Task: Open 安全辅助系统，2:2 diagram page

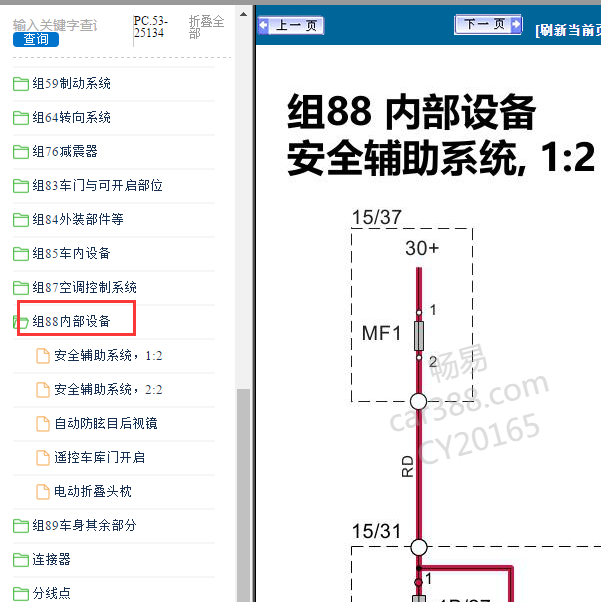Action: tap(108, 389)
